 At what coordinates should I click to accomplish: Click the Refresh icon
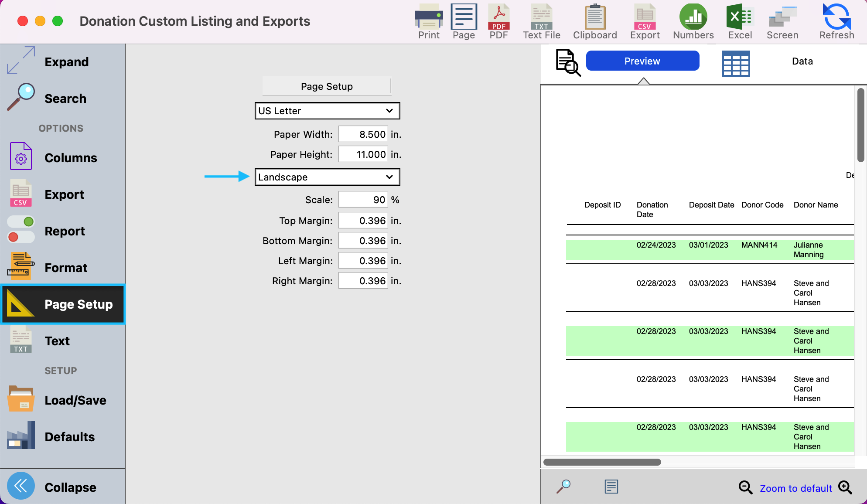coord(836,22)
